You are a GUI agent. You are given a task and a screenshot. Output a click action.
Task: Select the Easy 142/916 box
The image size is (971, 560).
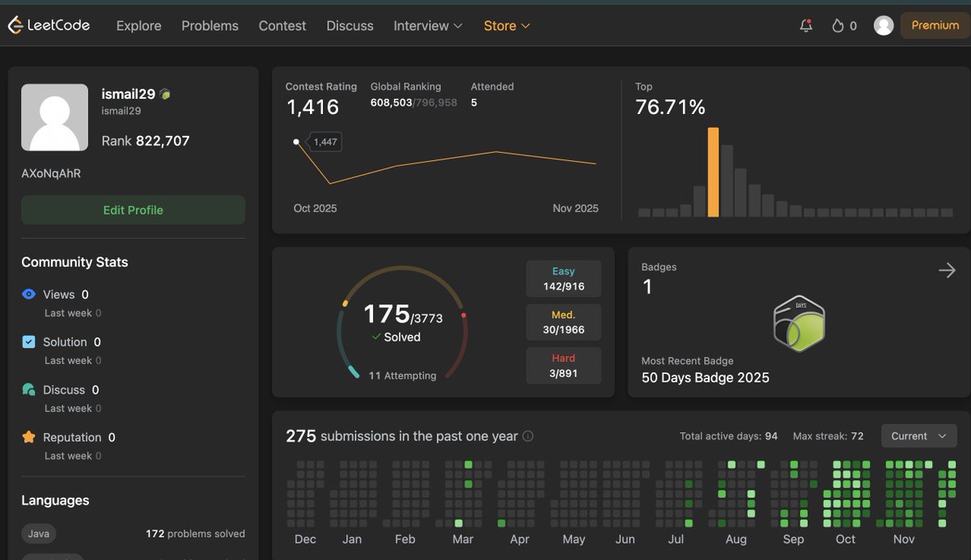click(x=563, y=278)
